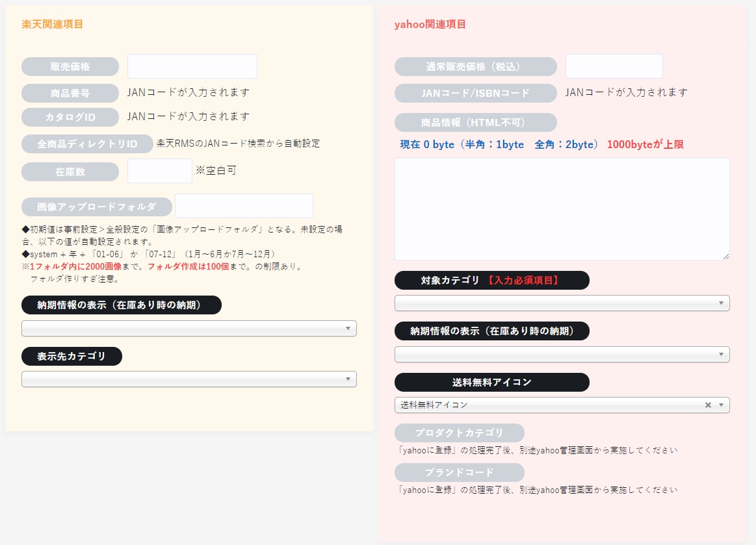
Task: Click the 送料無料アイコン black label
Action: tap(492, 382)
